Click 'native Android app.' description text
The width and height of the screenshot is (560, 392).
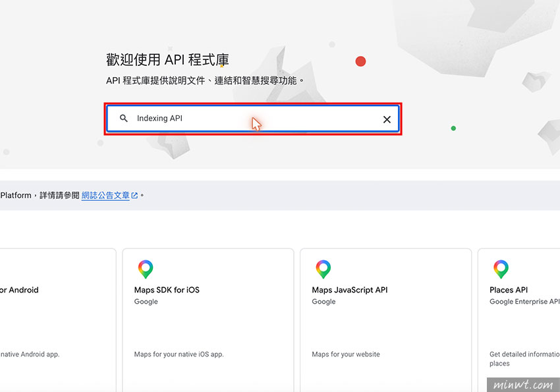[30, 354]
